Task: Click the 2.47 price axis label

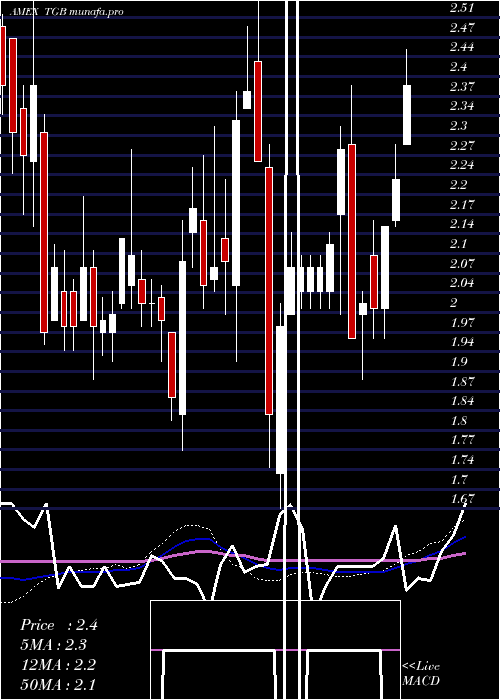Action: [x=462, y=28]
